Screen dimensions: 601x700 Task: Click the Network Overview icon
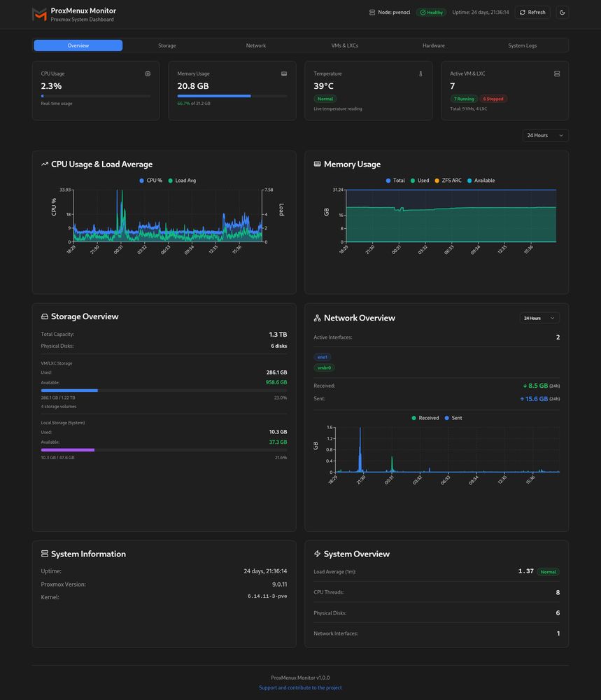(317, 318)
